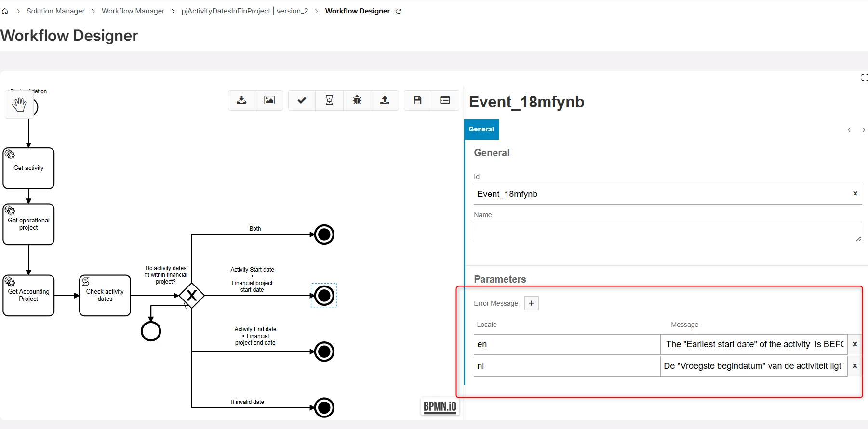Clear the Id field
Viewport: 868px width, 429px height.
(855, 194)
